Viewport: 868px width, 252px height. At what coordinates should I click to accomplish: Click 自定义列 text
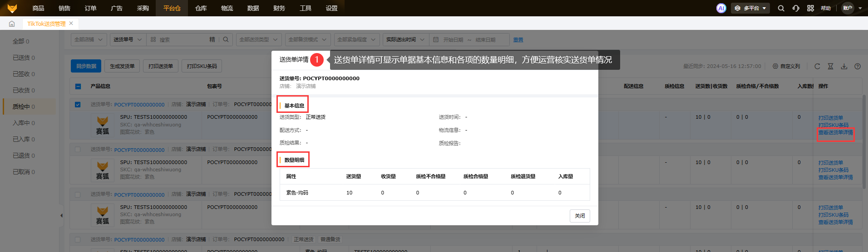790,66
